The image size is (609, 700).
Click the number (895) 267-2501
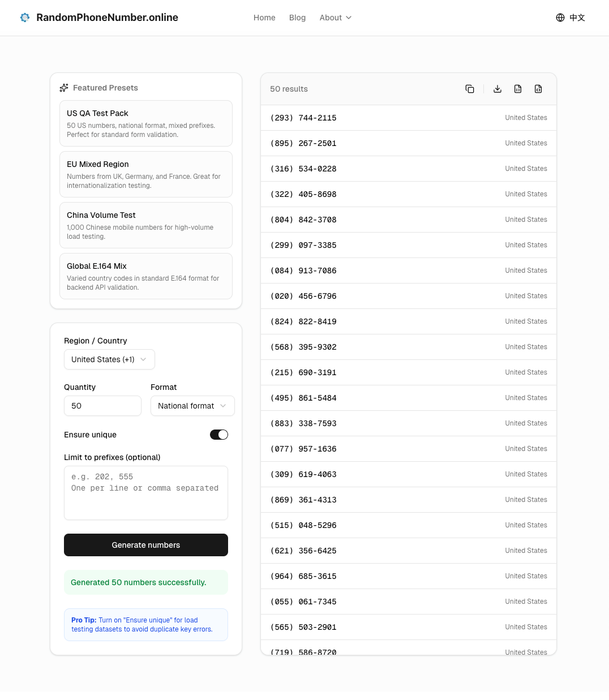303,143
